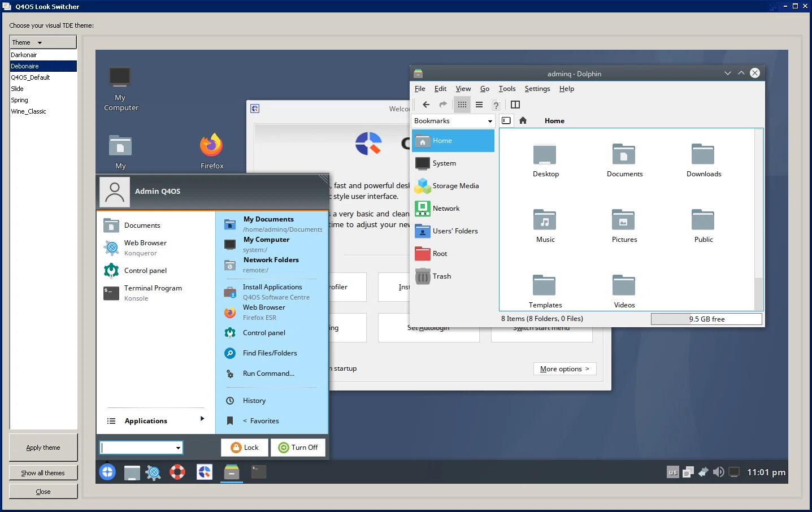Screen dimensions: 812x512
Task: Click the Theme column header sort arrow
Action: pyautogui.click(x=40, y=43)
